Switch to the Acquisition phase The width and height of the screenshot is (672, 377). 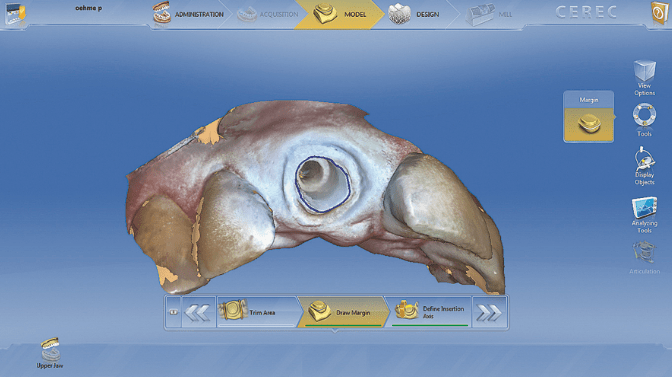point(267,14)
